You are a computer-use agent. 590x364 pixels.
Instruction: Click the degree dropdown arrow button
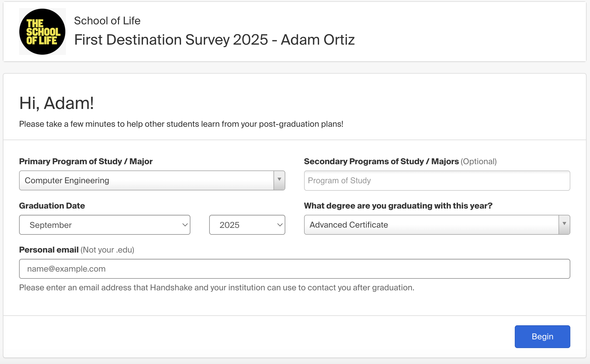564,225
